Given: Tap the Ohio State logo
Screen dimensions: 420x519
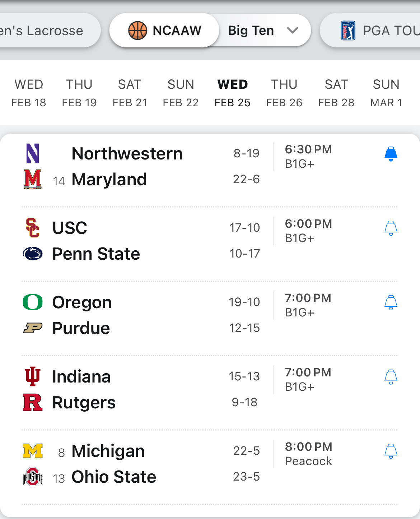Looking at the screenshot, I should [33, 477].
